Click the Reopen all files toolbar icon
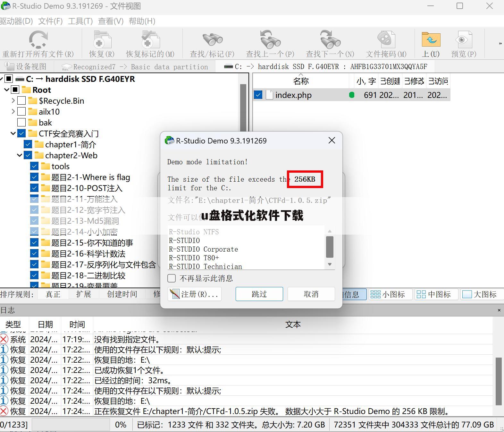 click(38, 39)
